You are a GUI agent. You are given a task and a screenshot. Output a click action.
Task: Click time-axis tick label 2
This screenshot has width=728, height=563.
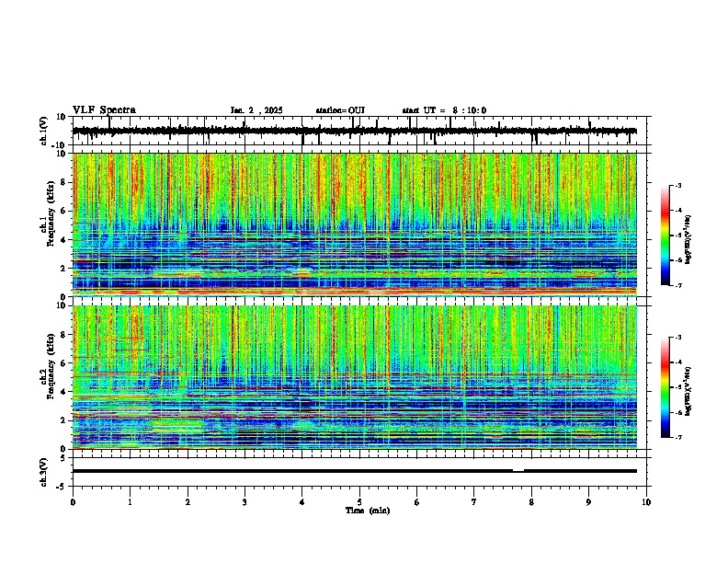[x=188, y=502]
